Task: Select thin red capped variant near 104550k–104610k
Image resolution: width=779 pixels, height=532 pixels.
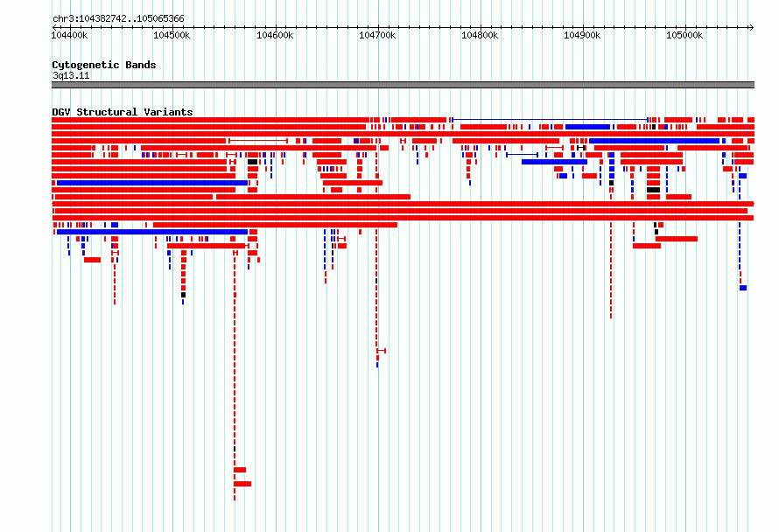Action: coord(258,141)
